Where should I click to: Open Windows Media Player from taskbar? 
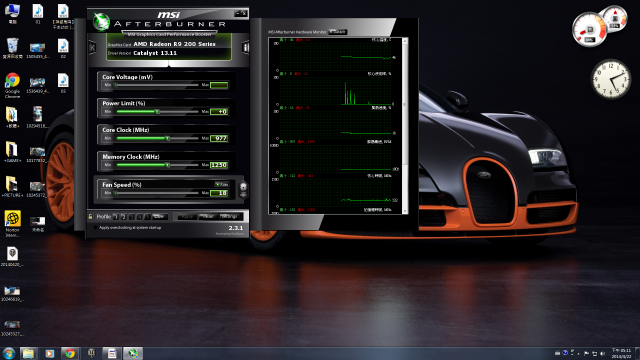[49, 353]
